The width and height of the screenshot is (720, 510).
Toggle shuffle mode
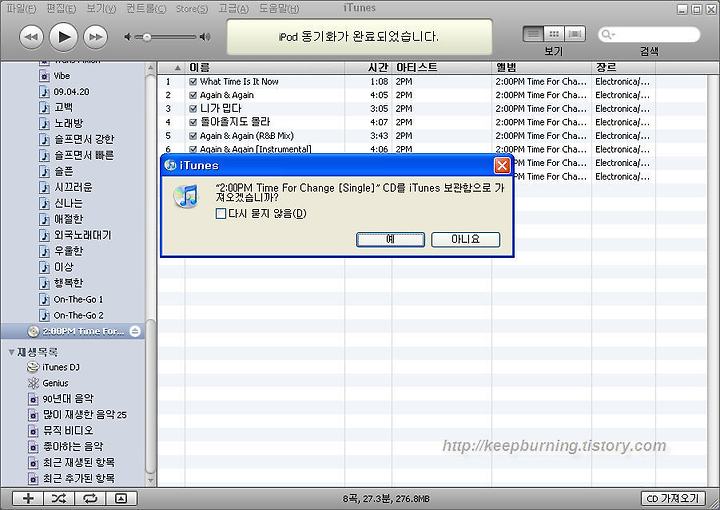59,499
